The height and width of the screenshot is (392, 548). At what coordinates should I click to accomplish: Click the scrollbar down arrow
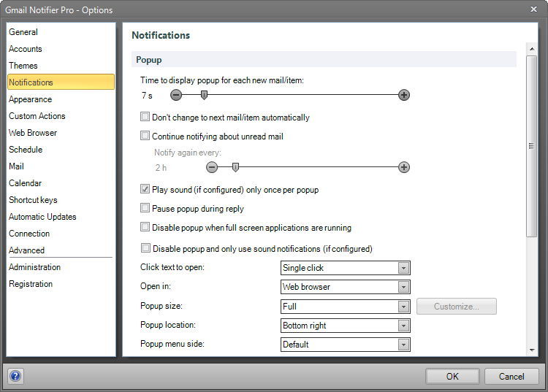pyautogui.click(x=532, y=350)
